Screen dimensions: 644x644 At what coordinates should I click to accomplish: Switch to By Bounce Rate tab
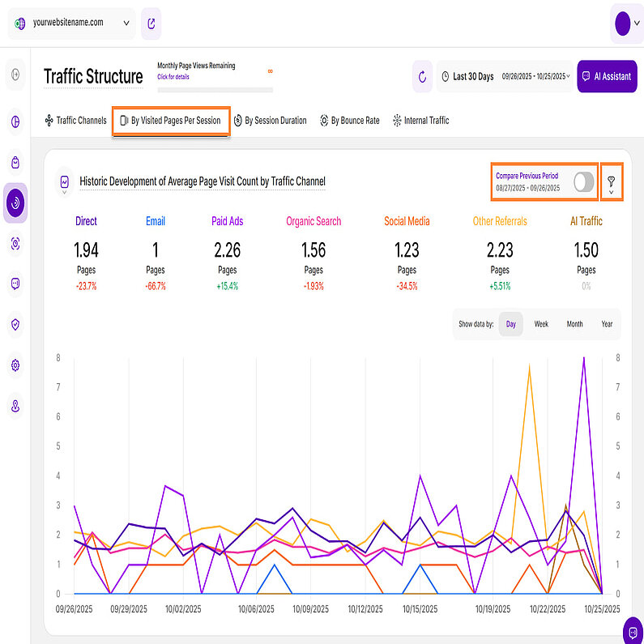[348, 121]
